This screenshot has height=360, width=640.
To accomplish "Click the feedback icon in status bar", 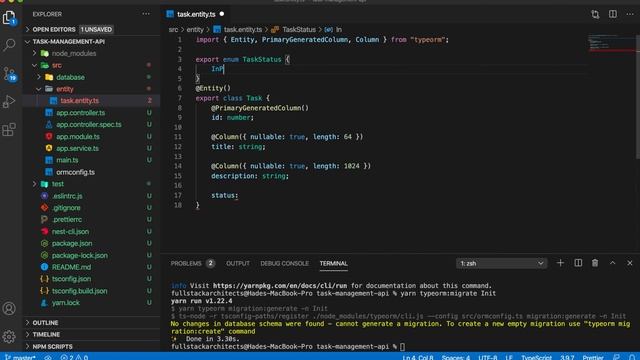I will click(616, 357).
